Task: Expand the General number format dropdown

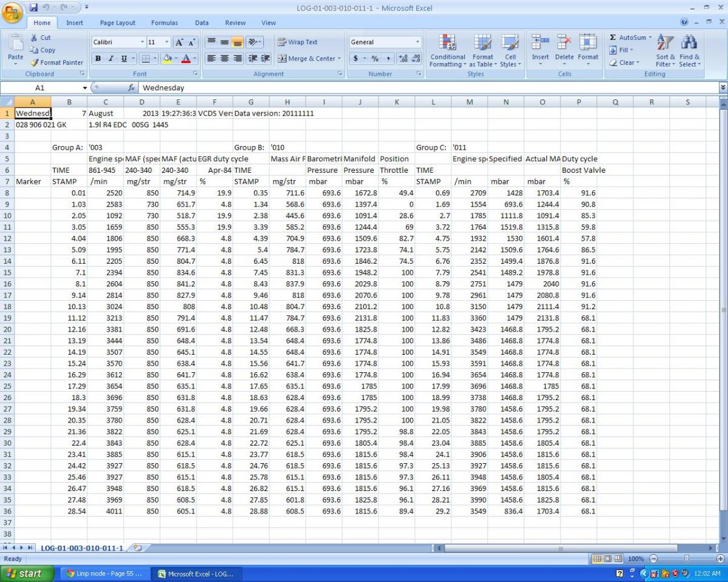Action: pos(417,42)
